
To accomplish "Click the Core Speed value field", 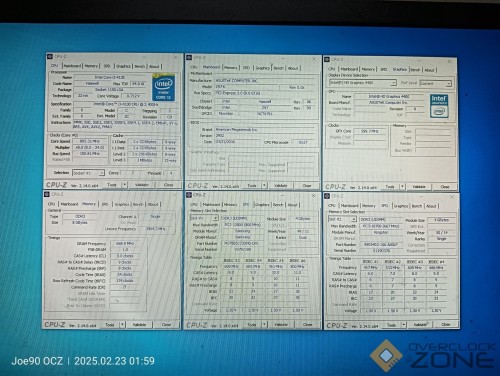I will pyautogui.click(x=90, y=141).
